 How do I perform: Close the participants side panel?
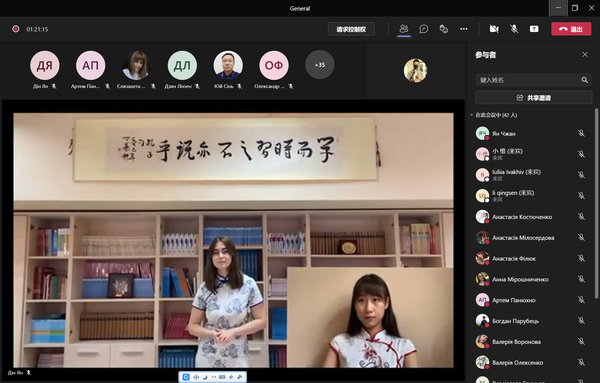[x=585, y=55]
